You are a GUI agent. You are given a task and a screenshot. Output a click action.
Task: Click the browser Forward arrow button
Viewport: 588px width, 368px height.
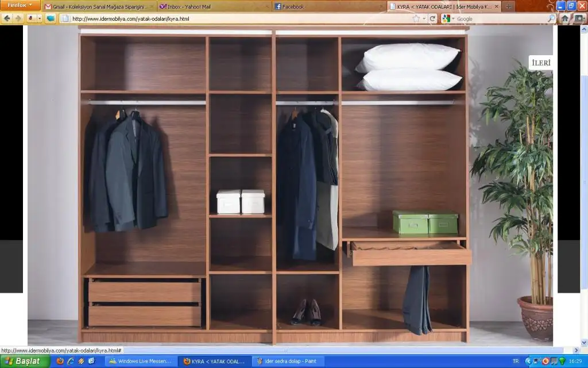click(18, 18)
